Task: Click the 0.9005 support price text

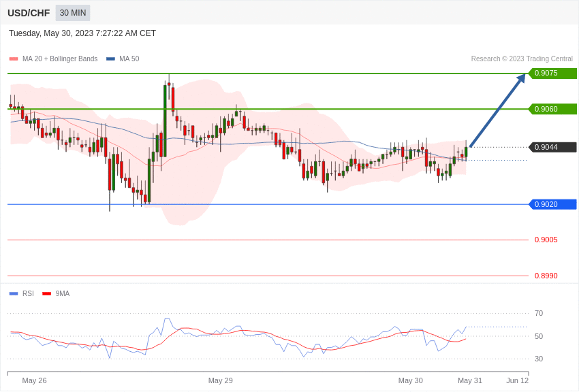Action: pos(546,240)
